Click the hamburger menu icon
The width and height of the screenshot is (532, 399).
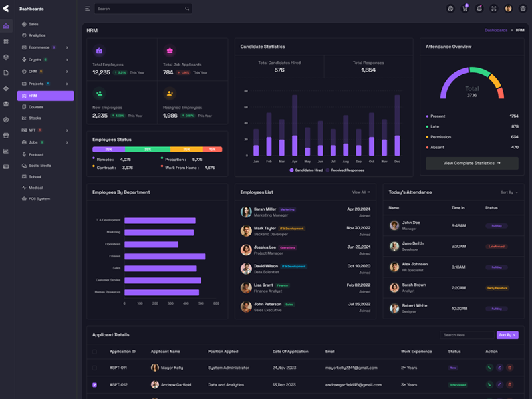tap(87, 9)
